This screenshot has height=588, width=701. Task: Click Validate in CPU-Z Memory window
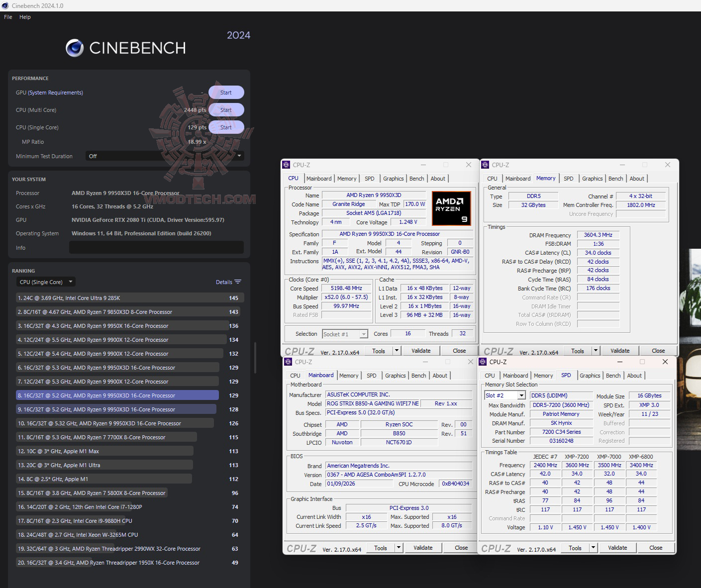[x=620, y=351]
